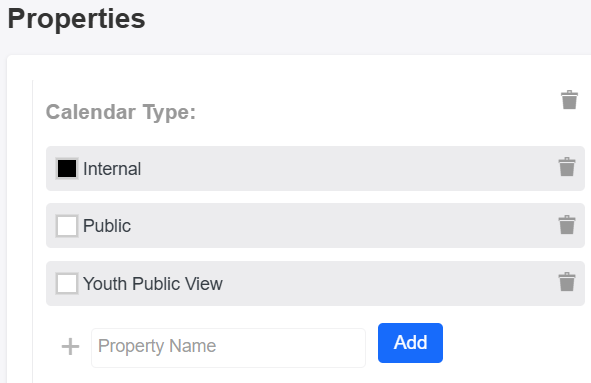Click empty space right of Add button
Image resolution: width=591 pixels, height=383 pixels.
[514, 343]
